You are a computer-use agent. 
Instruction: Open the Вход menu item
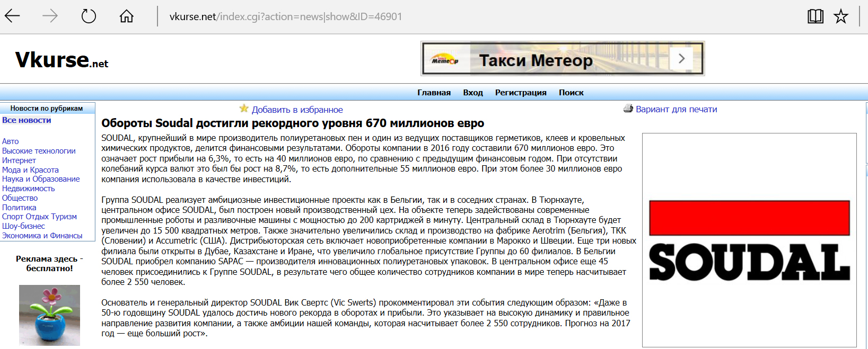(x=473, y=93)
